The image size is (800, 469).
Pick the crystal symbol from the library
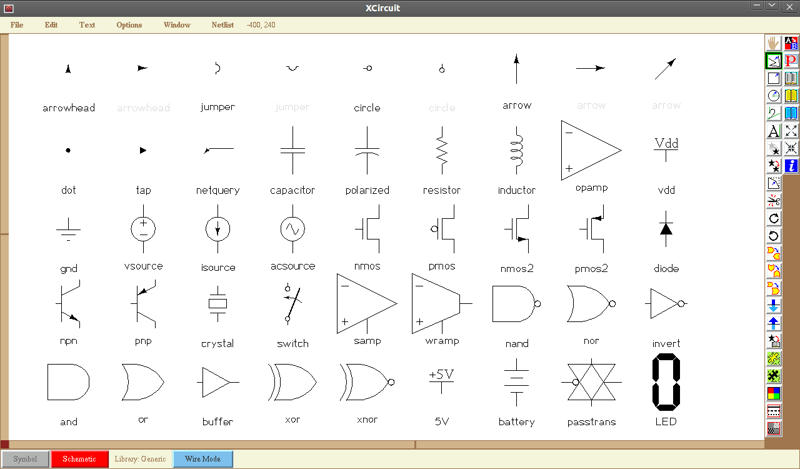coord(218,304)
